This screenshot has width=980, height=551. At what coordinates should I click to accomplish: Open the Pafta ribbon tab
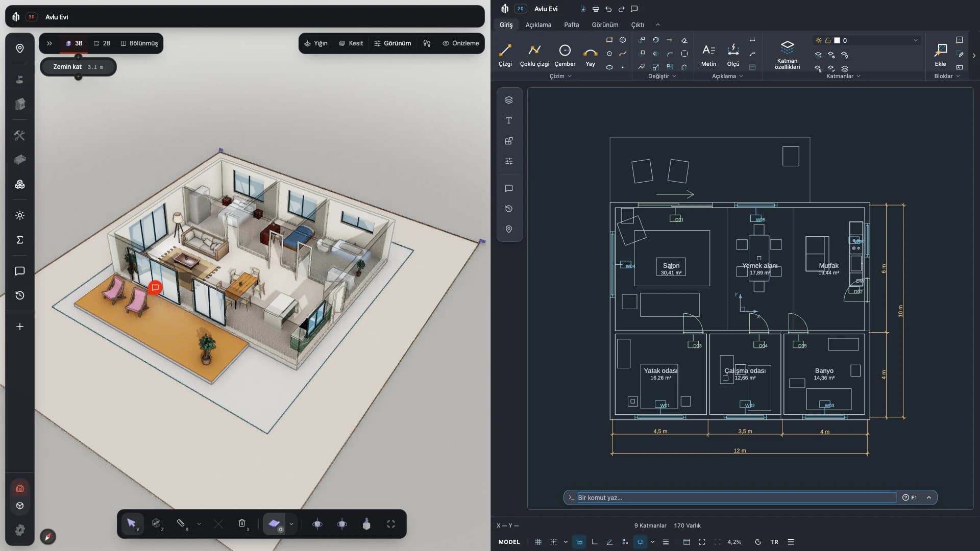click(571, 24)
